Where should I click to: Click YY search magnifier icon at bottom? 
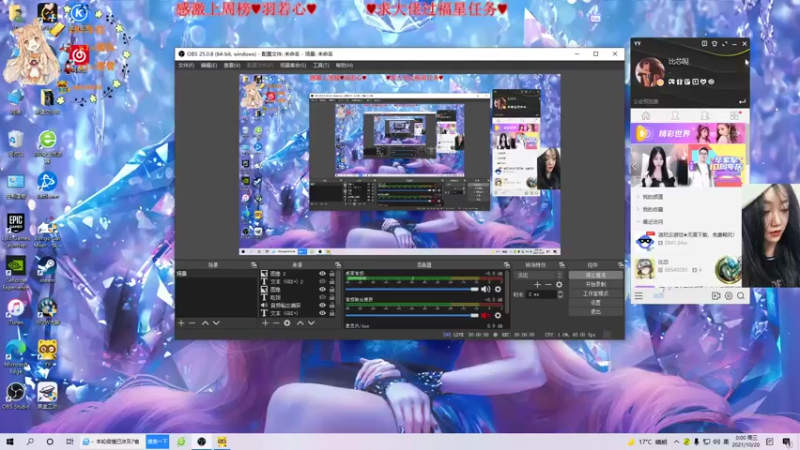(741, 296)
